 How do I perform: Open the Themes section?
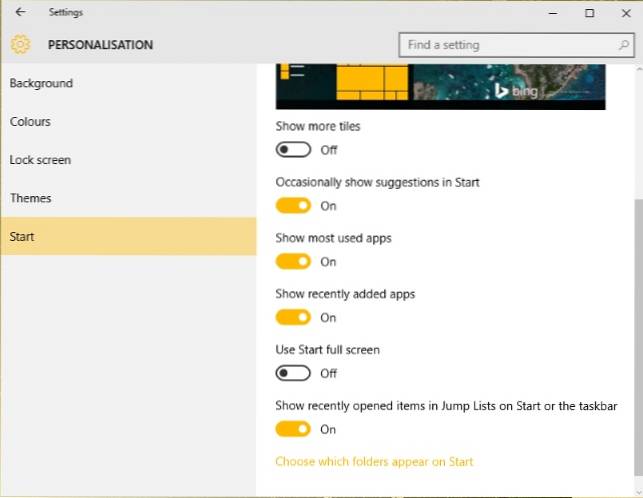tap(128, 198)
